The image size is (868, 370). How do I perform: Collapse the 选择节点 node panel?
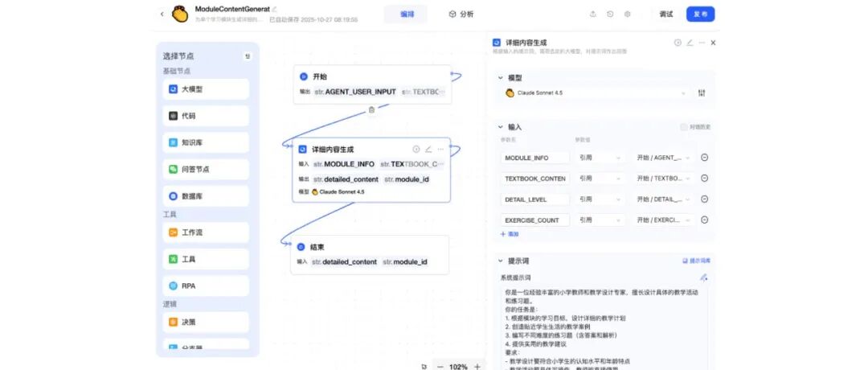coord(248,56)
